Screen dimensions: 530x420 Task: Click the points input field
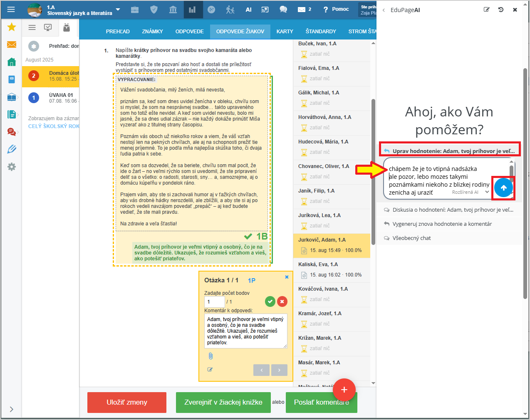[x=214, y=302]
